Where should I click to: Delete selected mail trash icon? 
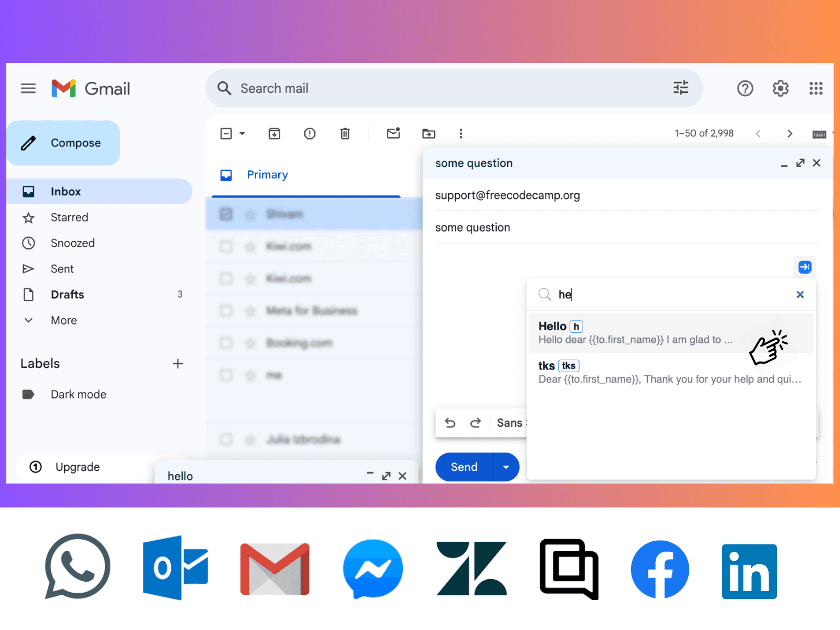click(x=345, y=133)
